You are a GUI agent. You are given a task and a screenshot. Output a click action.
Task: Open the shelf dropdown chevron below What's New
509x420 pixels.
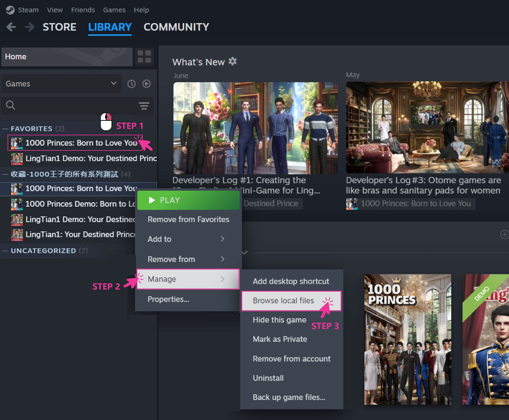coord(245,253)
